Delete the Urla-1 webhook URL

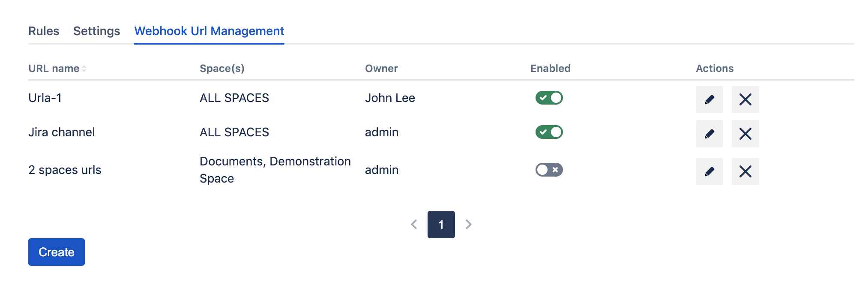(745, 99)
